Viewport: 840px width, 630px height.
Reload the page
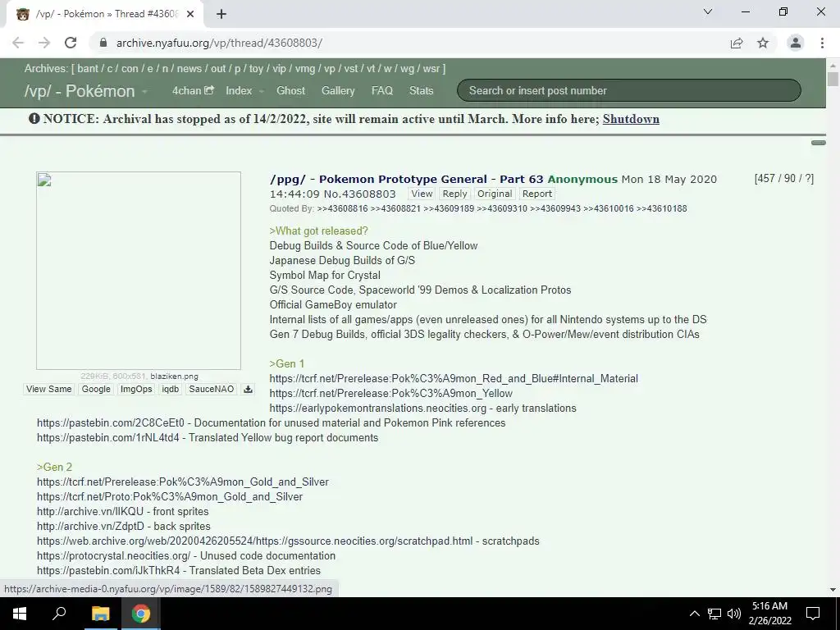(x=71, y=43)
